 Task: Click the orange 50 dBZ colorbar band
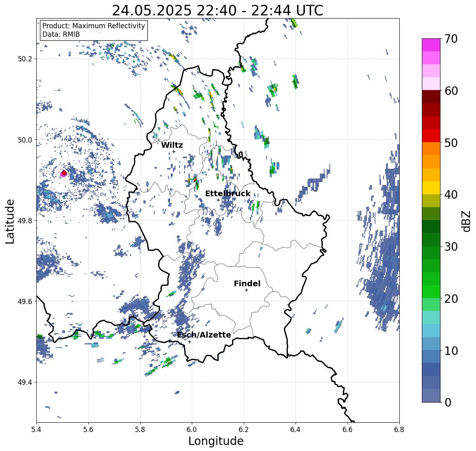[x=431, y=149]
